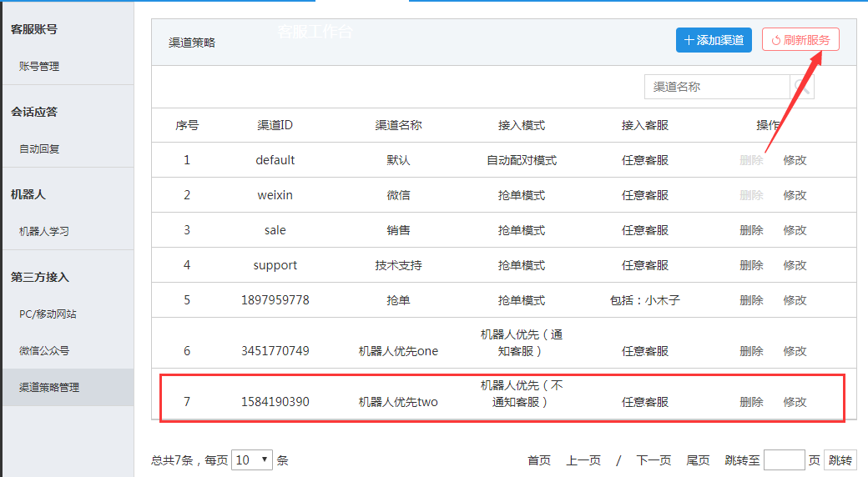Click the 刷新服务 button

800,40
